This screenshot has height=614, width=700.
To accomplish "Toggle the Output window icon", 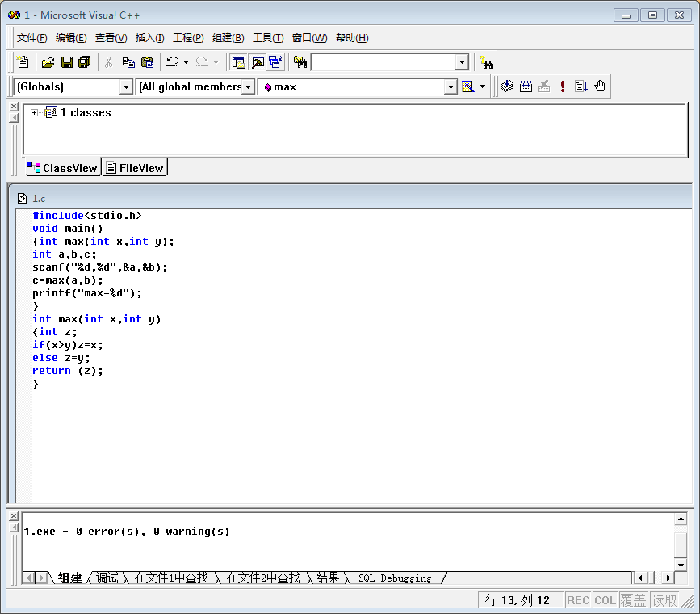I will pyautogui.click(x=258, y=62).
